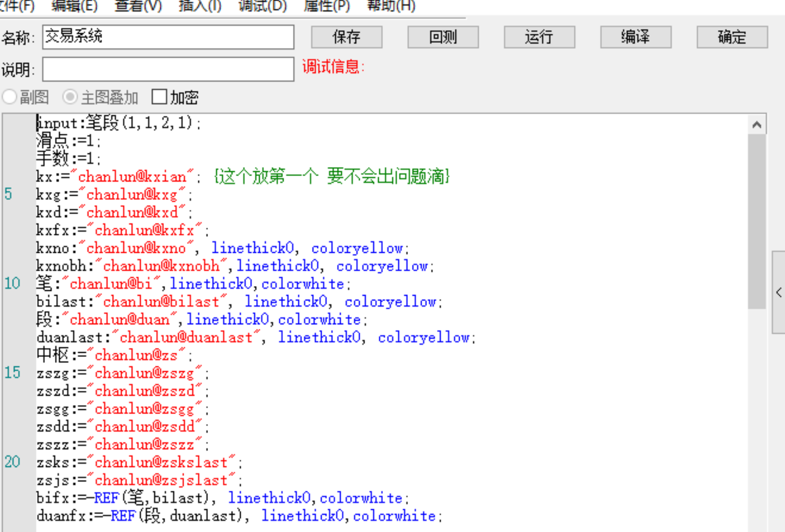Select the 主图叠加 radio button
This screenshot has height=532, width=785.
pos(70,97)
